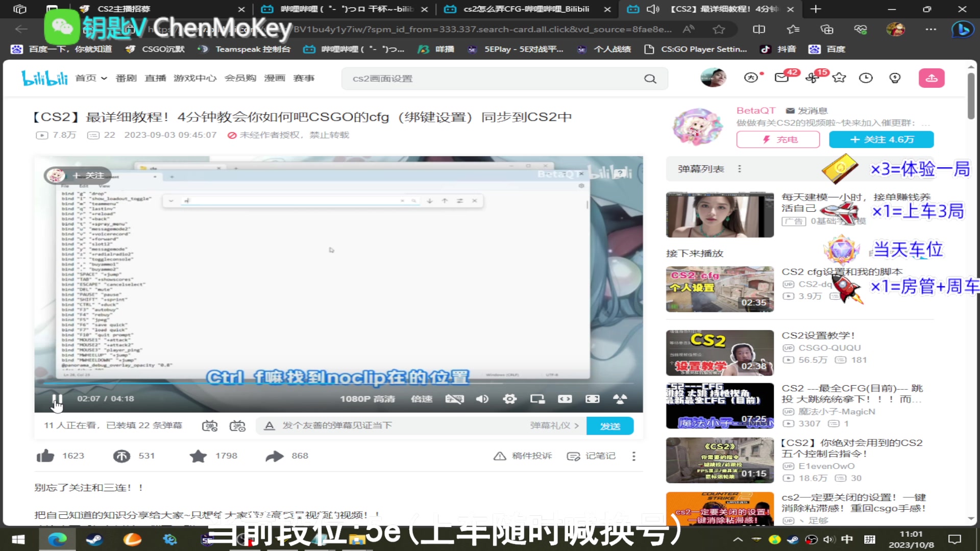Toggle wide screen mode in the player
Screen dimensions: 980x551
[x=565, y=399]
